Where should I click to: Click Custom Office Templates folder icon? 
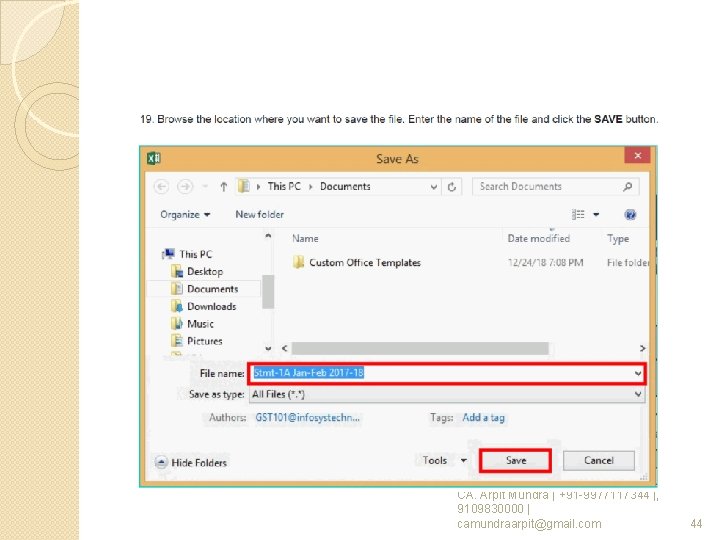click(298, 262)
